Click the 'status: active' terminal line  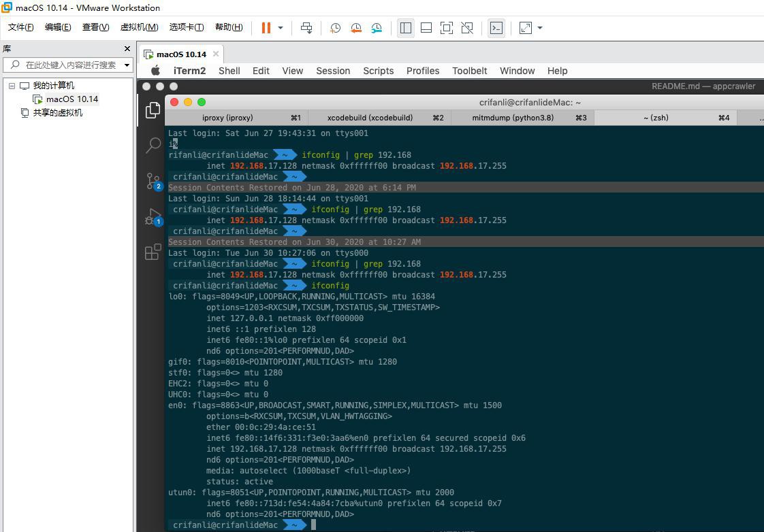pyautogui.click(x=239, y=482)
